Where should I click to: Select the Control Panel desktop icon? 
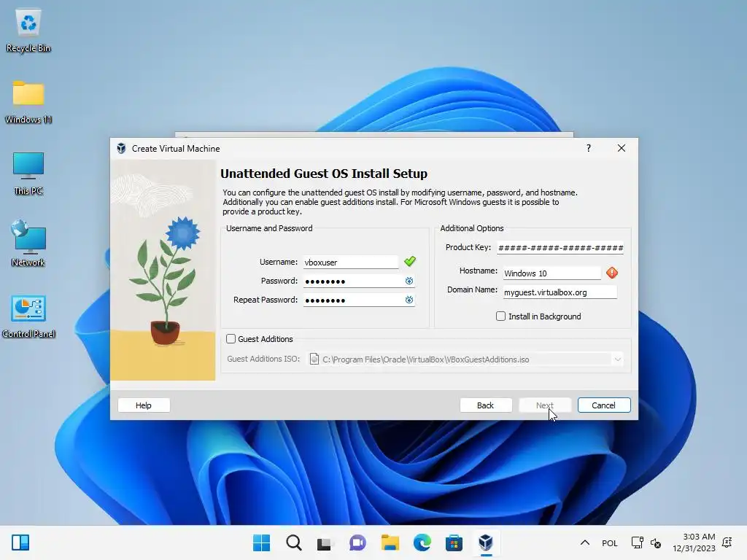pos(28,316)
